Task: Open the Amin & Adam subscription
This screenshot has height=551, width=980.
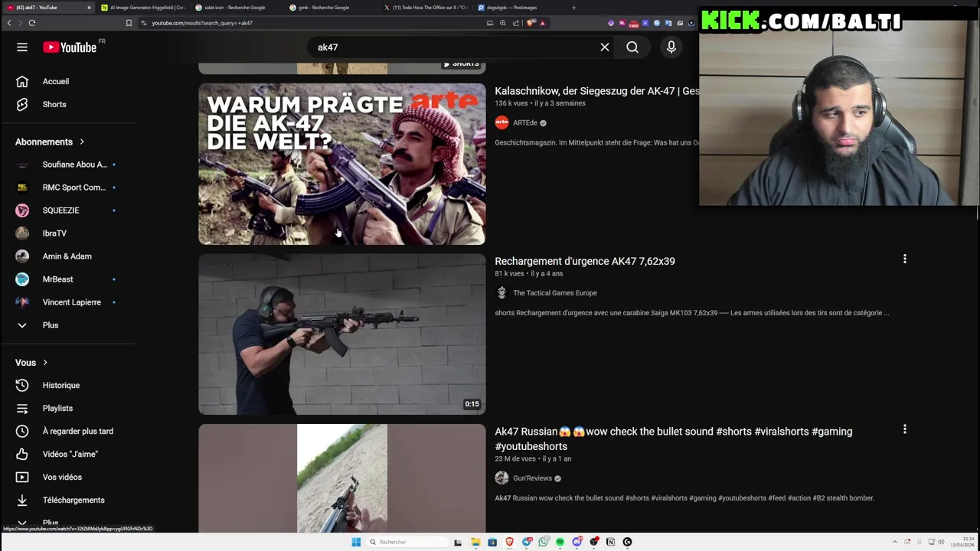Action: 68,256
